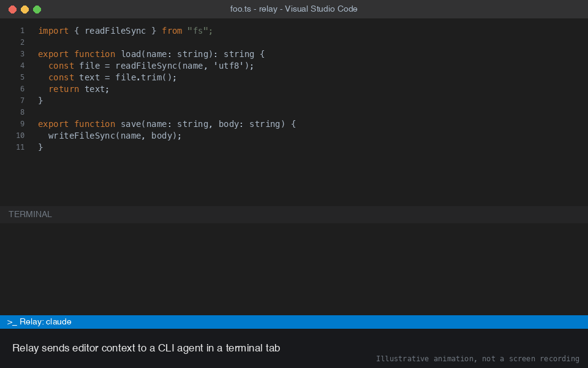Click the Relay: claude status bar item
Viewport: 588px width, 368px height.
tap(39, 322)
